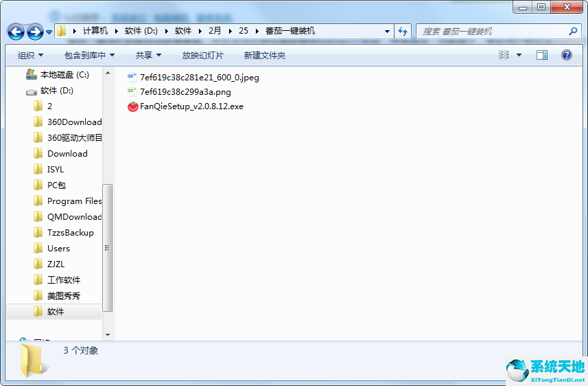The width and height of the screenshot is (588, 386).
Task: Open the recent pages dropdown arrow
Action: (x=49, y=32)
